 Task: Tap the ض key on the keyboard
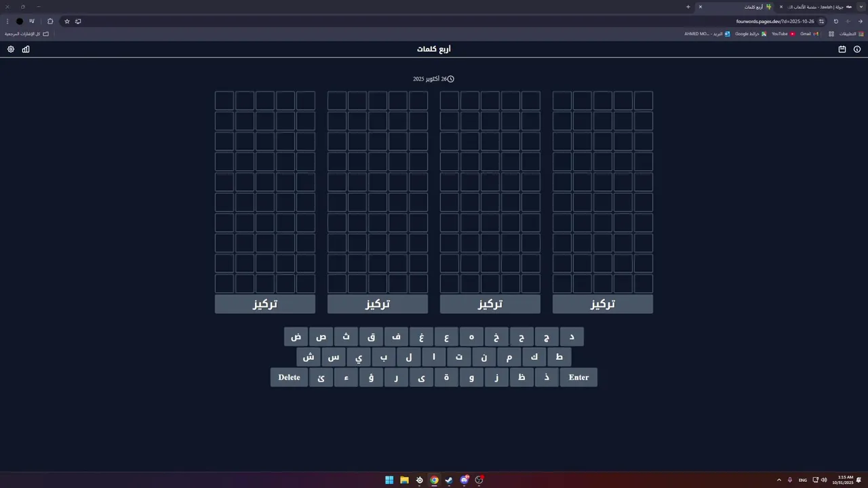(x=296, y=337)
